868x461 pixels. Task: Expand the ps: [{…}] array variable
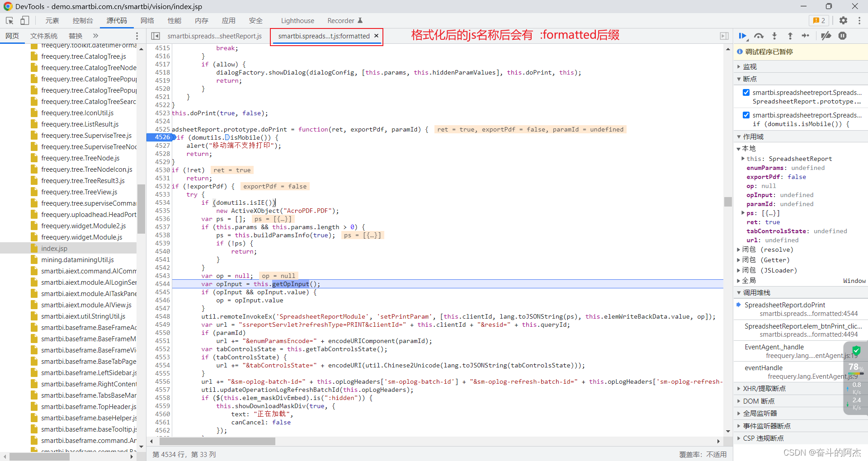[743, 213]
